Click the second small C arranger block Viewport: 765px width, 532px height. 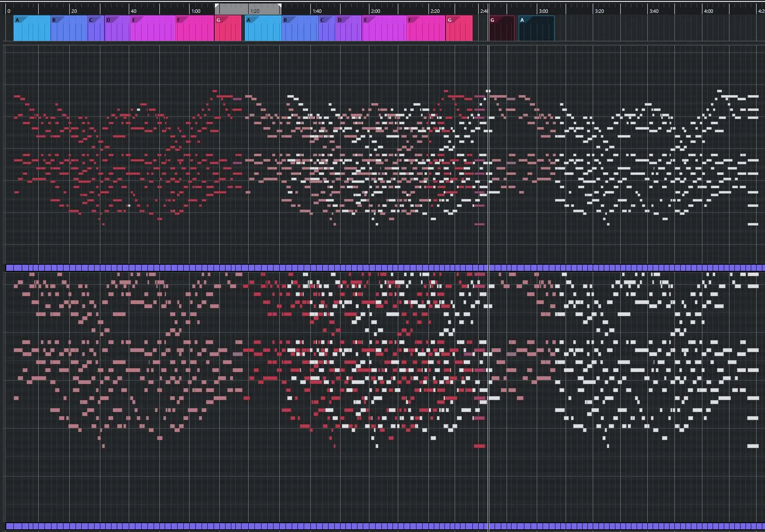[327, 29]
